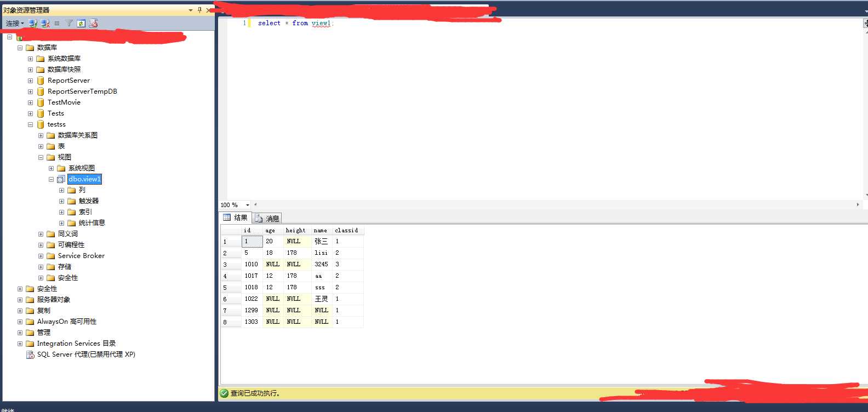868x412 pixels.
Task: Select the 统计信息 tree item
Action: click(92, 223)
